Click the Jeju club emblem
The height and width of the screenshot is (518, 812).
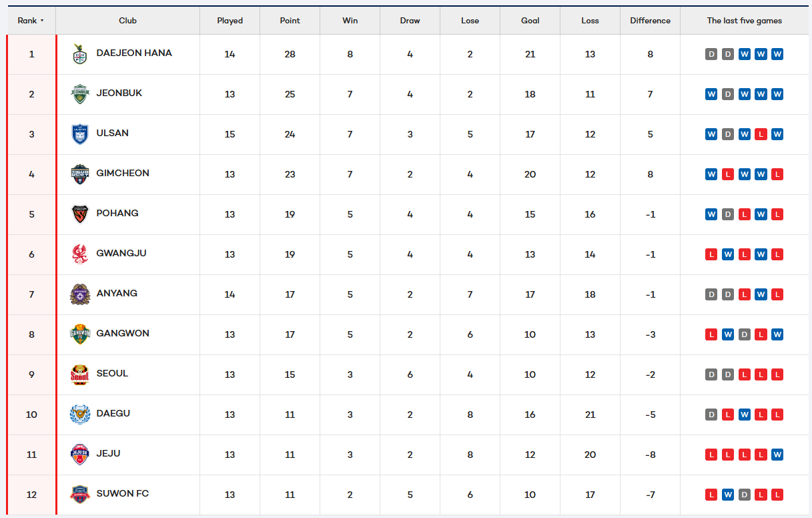80,455
